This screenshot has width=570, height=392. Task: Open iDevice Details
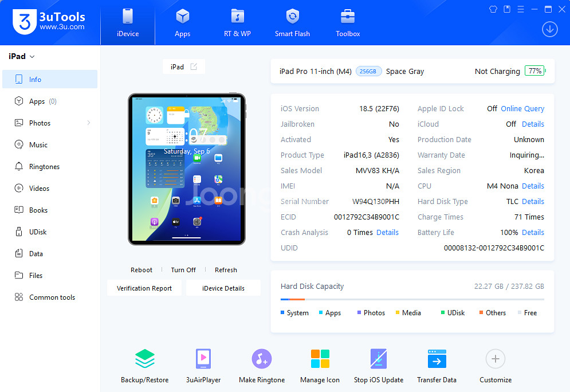[x=223, y=288]
